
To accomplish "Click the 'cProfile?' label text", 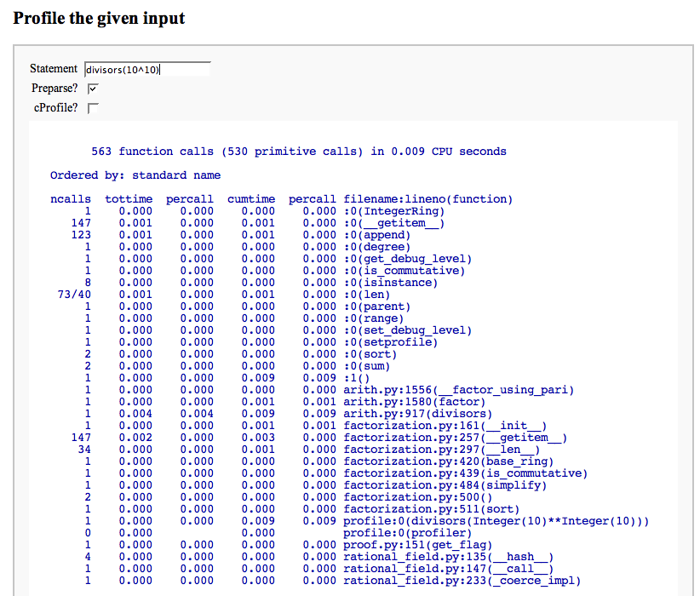I will [55, 108].
